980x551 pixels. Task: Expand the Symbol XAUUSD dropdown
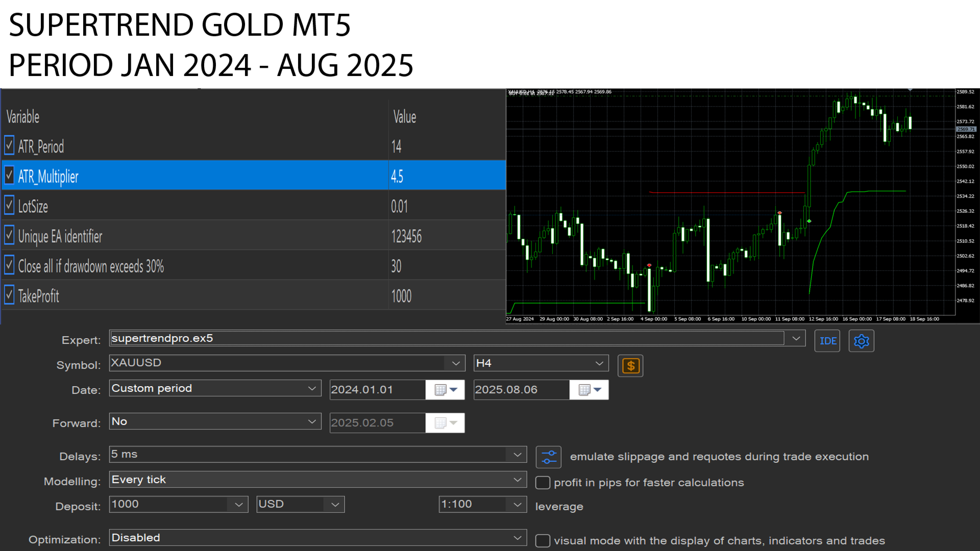456,363
